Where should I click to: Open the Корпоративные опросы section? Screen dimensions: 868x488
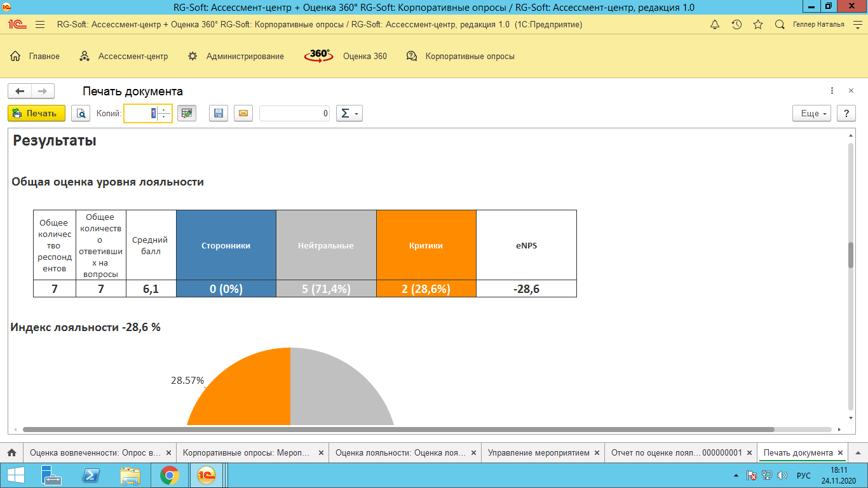click(x=461, y=56)
